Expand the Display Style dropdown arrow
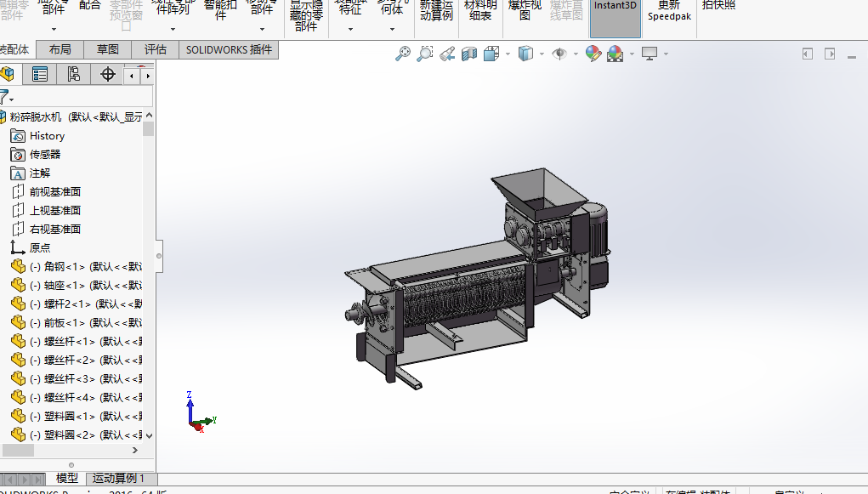This screenshot has width=868, height=494. coord(542,54)
